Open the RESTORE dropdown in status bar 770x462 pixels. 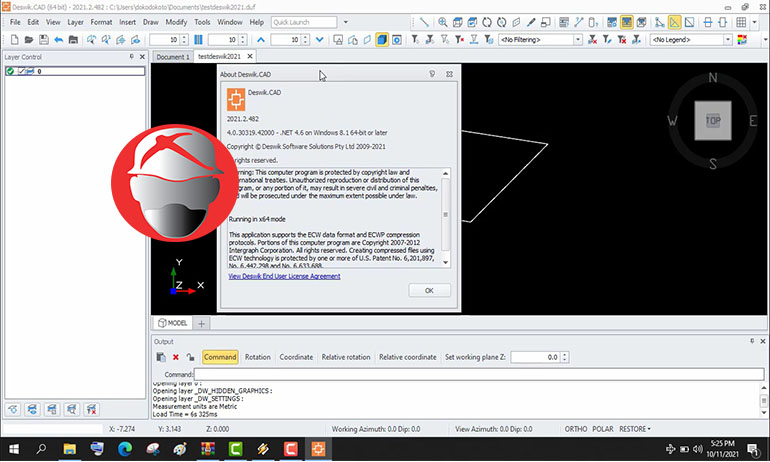(634, 429)
